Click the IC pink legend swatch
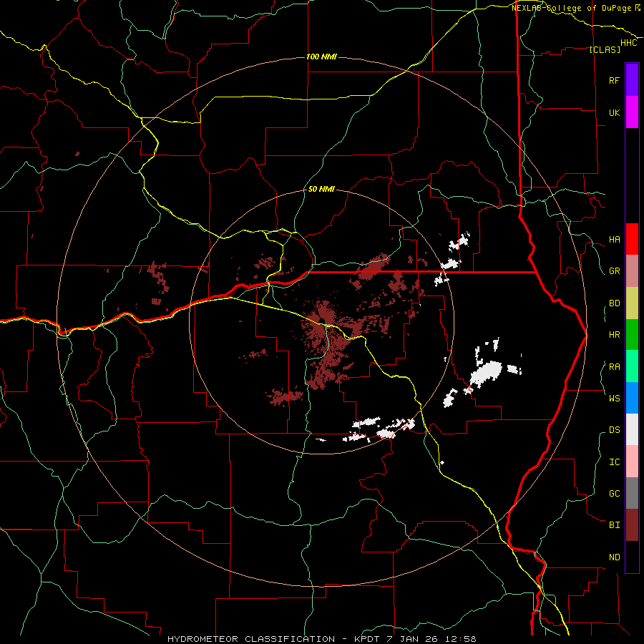644x644 pixels. click(632, 462)
